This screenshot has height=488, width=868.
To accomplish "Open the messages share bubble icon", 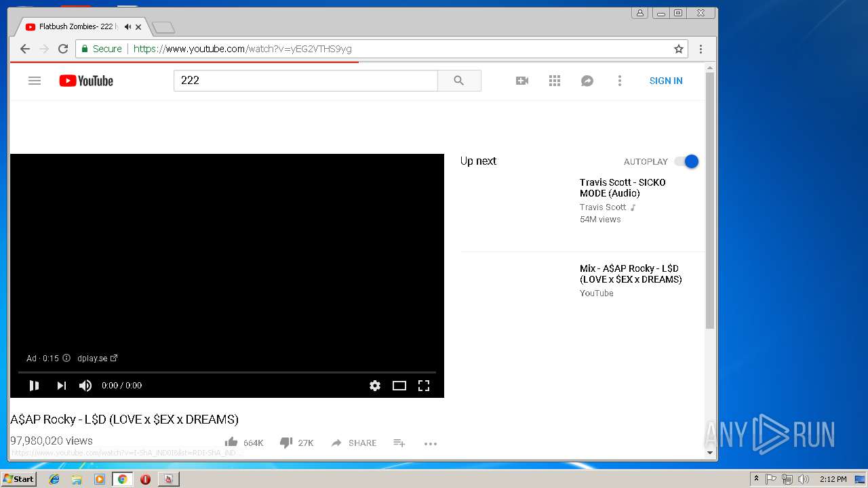I will click(x=587, y=81).
